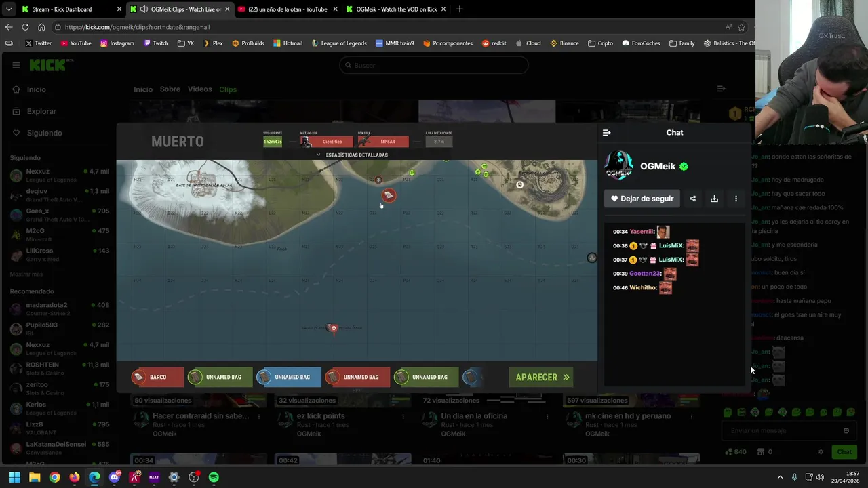This screenshot has height=488, width=868.
Task: Select the blue UNNAMED BAG spawn option
Action: (x=288, y=378)
